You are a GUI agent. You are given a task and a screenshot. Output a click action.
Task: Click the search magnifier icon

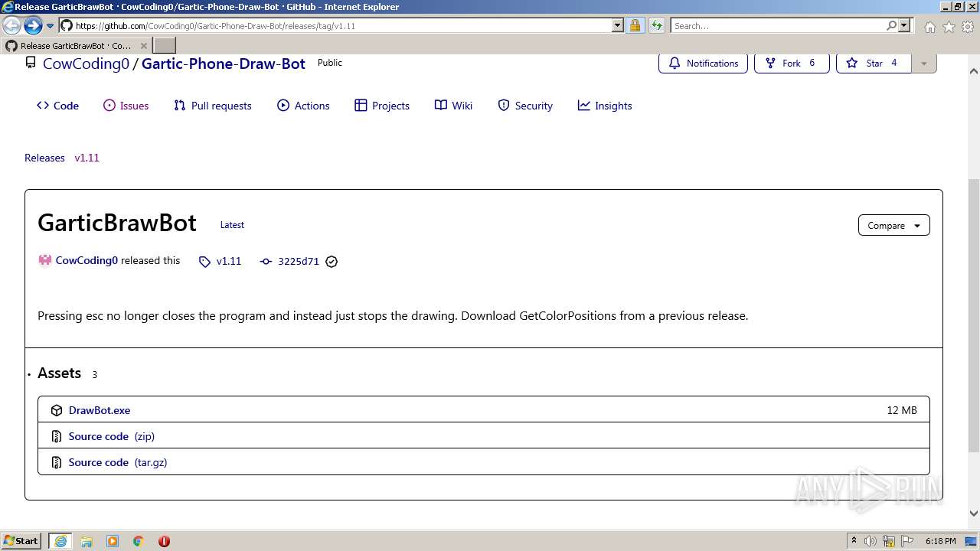(891, 25)
